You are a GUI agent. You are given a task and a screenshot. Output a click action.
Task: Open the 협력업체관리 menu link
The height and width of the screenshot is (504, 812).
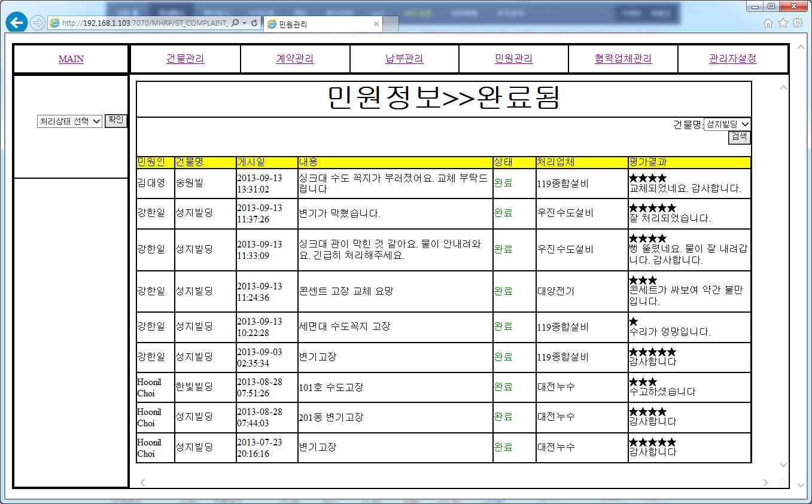pyautogui.click(x=623, y=59)
